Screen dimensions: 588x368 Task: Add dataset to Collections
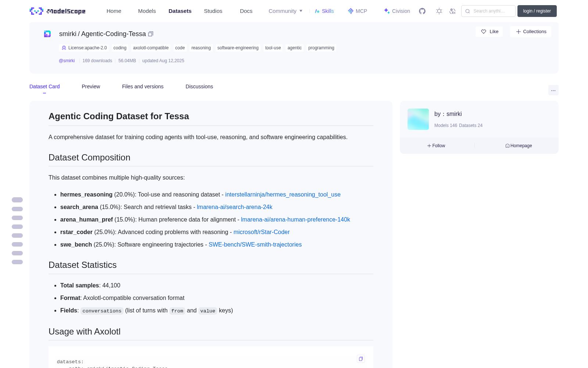point(531,32)
